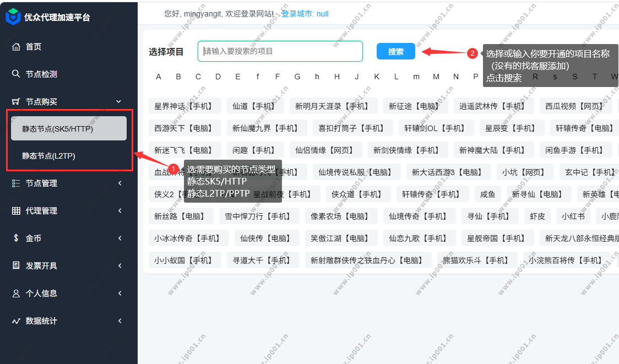Open 节点检测 in the sidebar
Screen dimensions: 619x364
[x=41, y=74]
